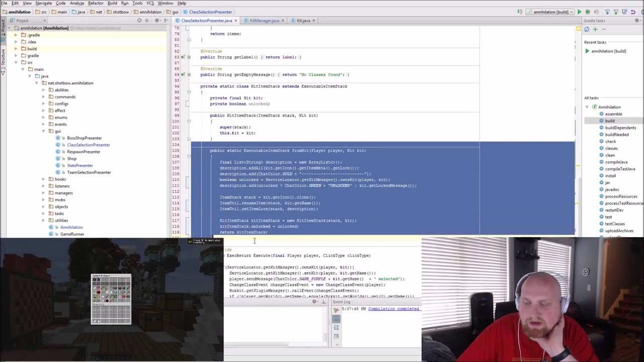Add a Gradle project with plus icon
The height and width of the screenshot is (362, 644).
(x=595, y=29)
